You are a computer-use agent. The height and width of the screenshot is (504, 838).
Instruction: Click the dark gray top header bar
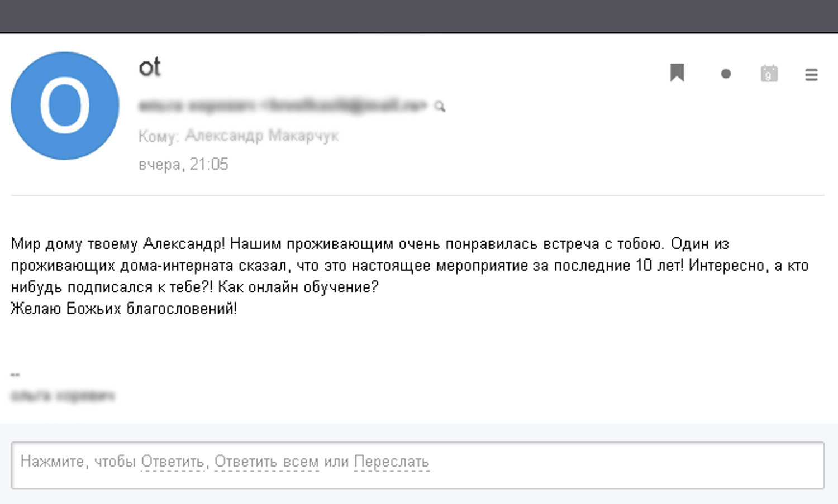click(x=419, y=16)
